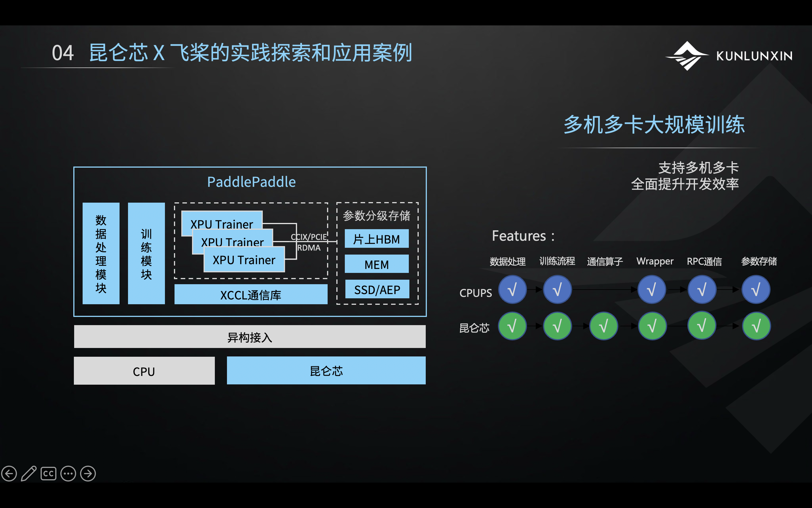Click the 参数存储 column header

pos(759,261)
